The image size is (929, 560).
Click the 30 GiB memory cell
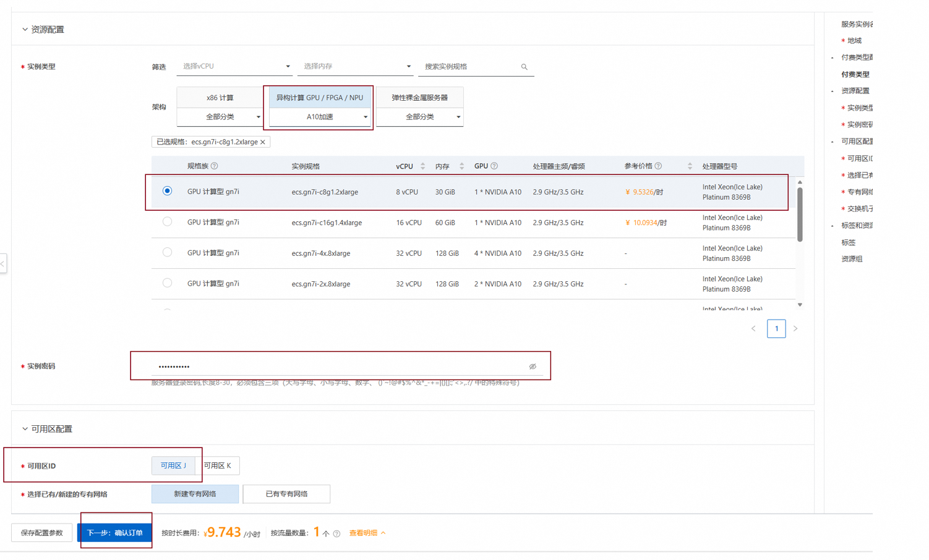(445, 192)
